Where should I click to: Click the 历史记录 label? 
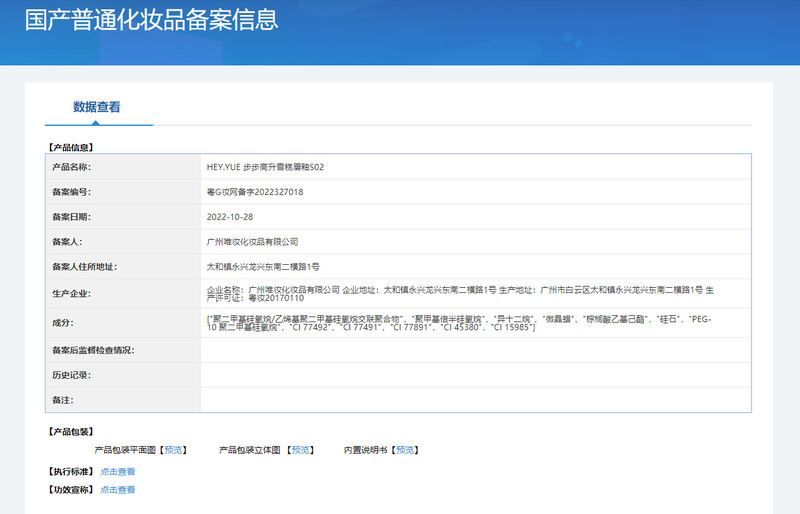(71, 375)
